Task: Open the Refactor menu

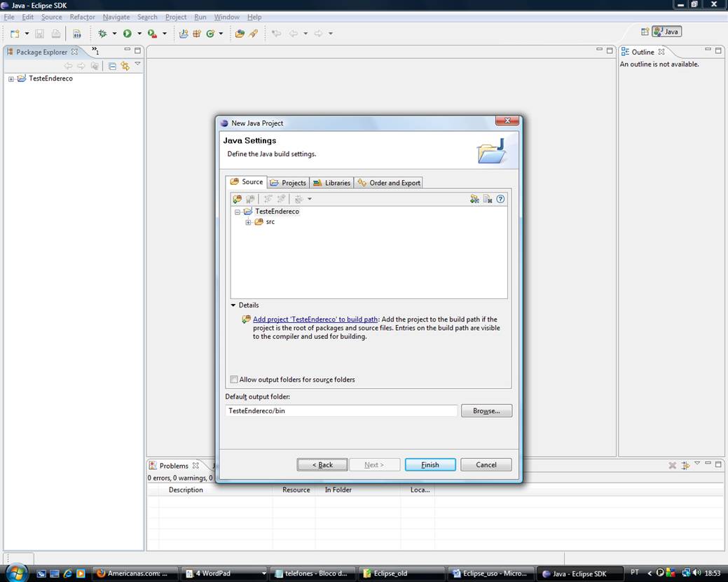Action: (82, 18)
